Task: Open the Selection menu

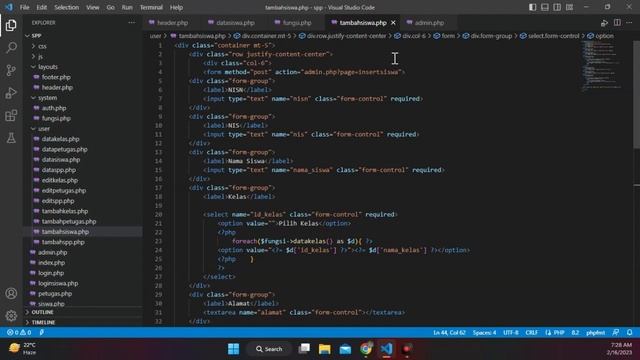Action: click(x=67, y=7)
